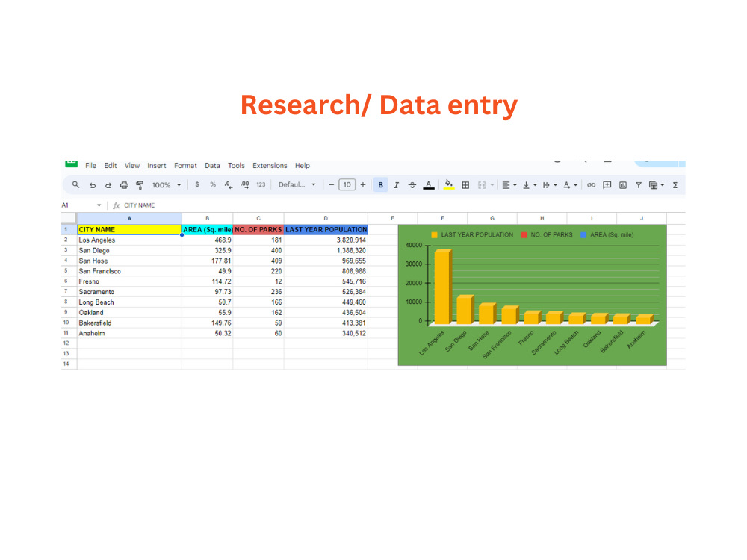Format as percent

coord(213,184)
